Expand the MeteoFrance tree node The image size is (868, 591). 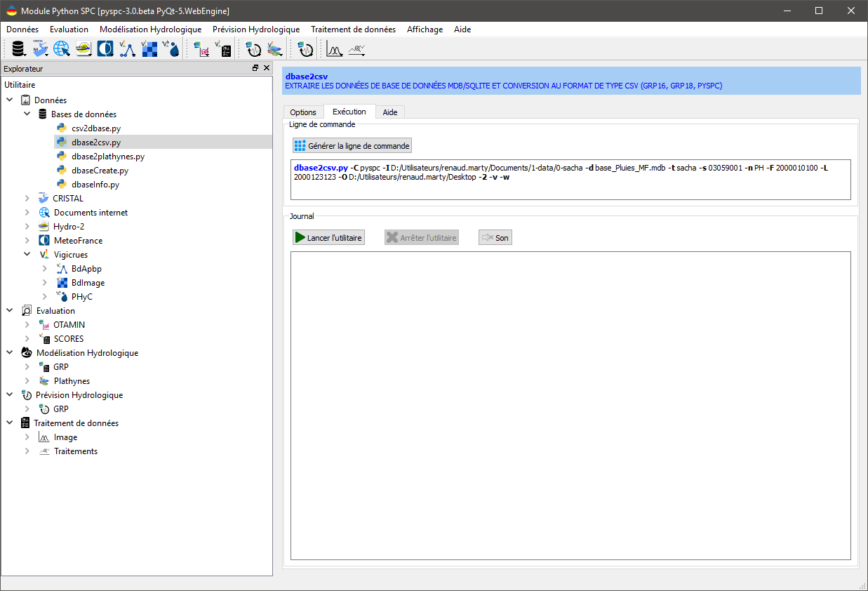tap(27, 241)
